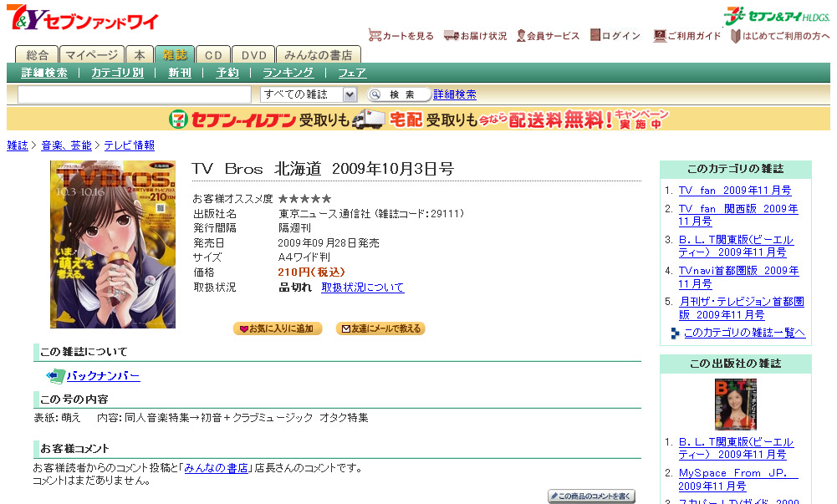Open 会員サービス member services
The image size is (837, 504).
coord(548,36)
